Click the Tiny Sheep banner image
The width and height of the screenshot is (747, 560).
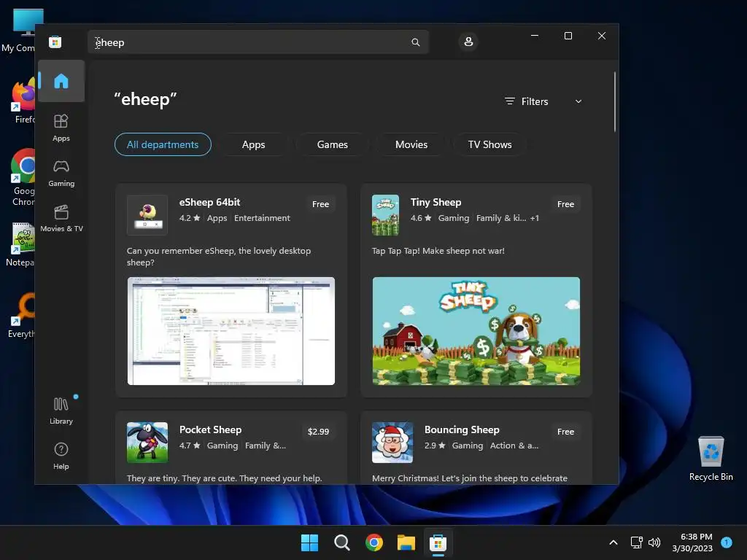pyautogui.click(x=476, y=331)
